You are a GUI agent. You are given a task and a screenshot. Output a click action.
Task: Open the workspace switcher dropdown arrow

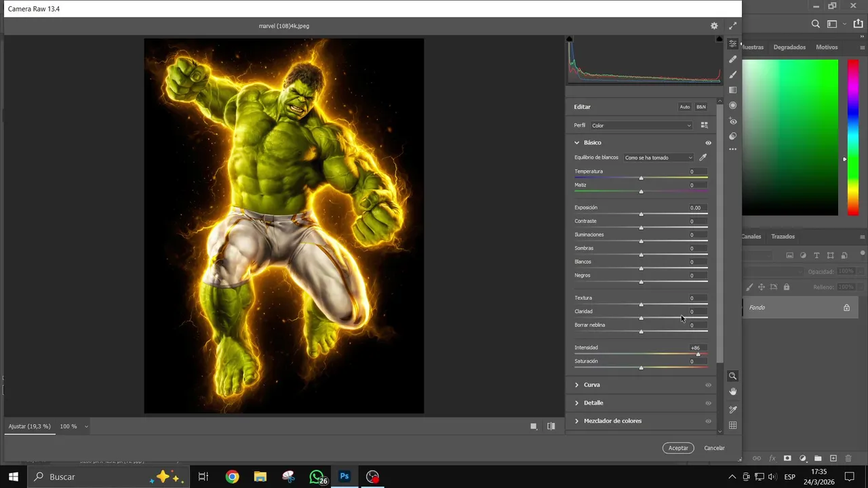point(844,24)
